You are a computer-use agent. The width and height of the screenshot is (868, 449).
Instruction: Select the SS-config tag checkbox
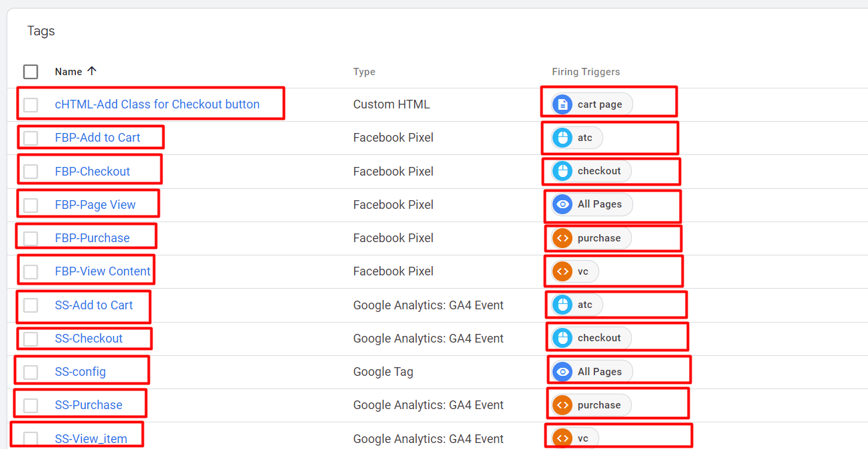click(31, 372)
